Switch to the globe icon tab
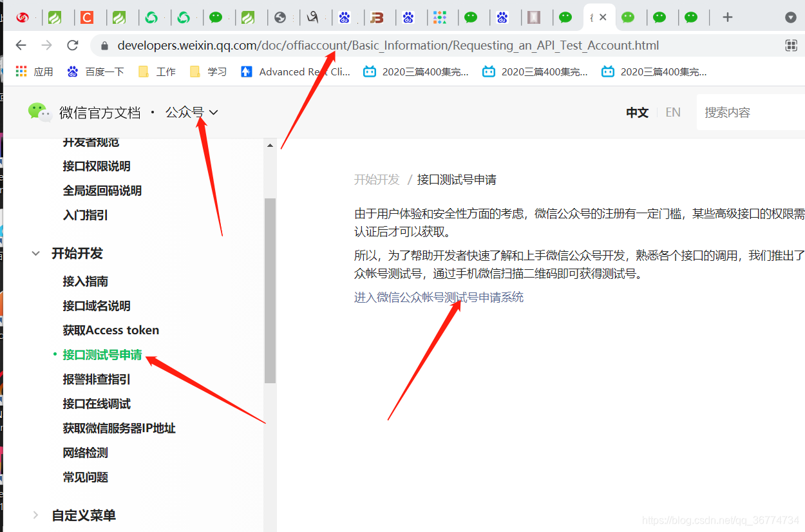The width and height of the screenshot is (805, 532). [x=279, y=17]
